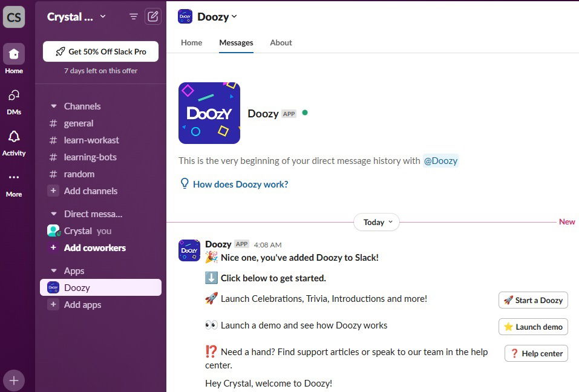This screenshot has width=579, height=392.
Task: Switch to Doozy's Home tab
Action: pyautogui.click(x=191, y=42)
